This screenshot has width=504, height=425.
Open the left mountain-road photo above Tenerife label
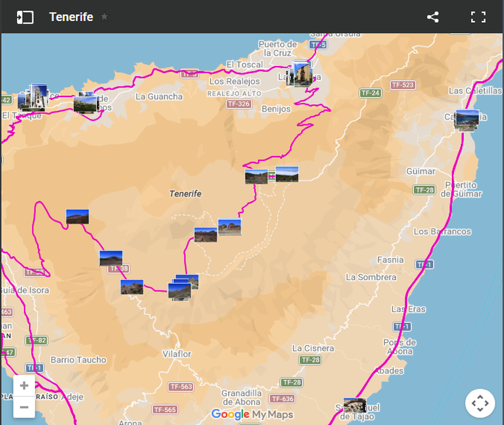(x=256, y=176)
